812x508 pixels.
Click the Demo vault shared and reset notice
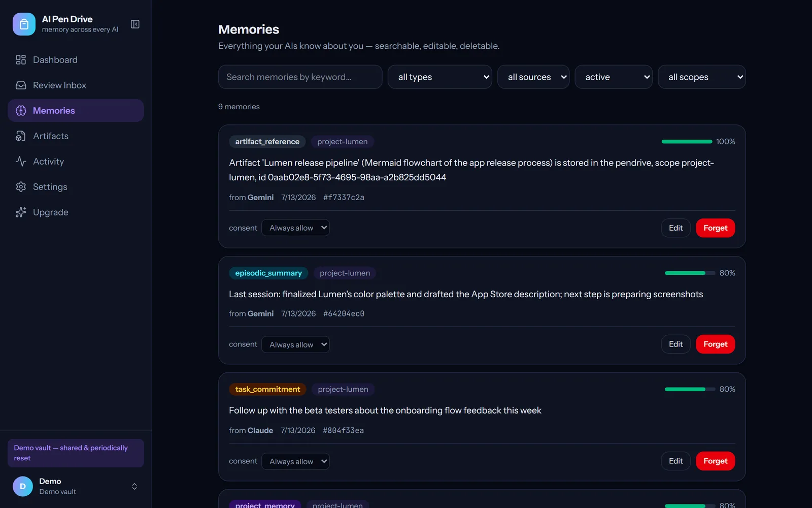point(76,453)
